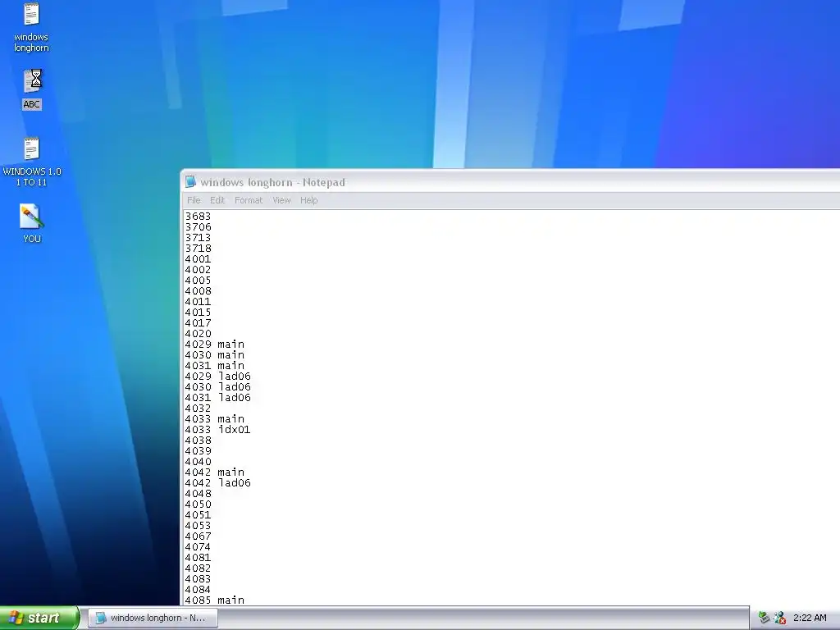Open the windows longhorn desktop text file

[x=31, y=27]
